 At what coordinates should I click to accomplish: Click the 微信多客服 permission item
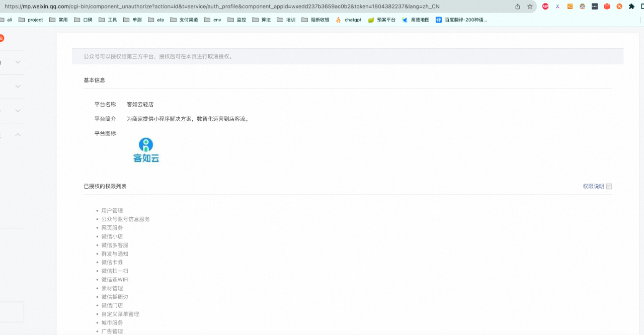click(115, 245)
